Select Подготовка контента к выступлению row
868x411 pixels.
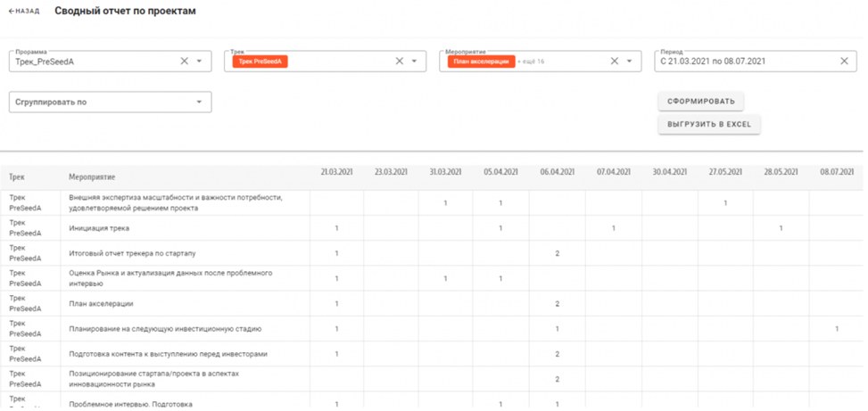(434, 354)
